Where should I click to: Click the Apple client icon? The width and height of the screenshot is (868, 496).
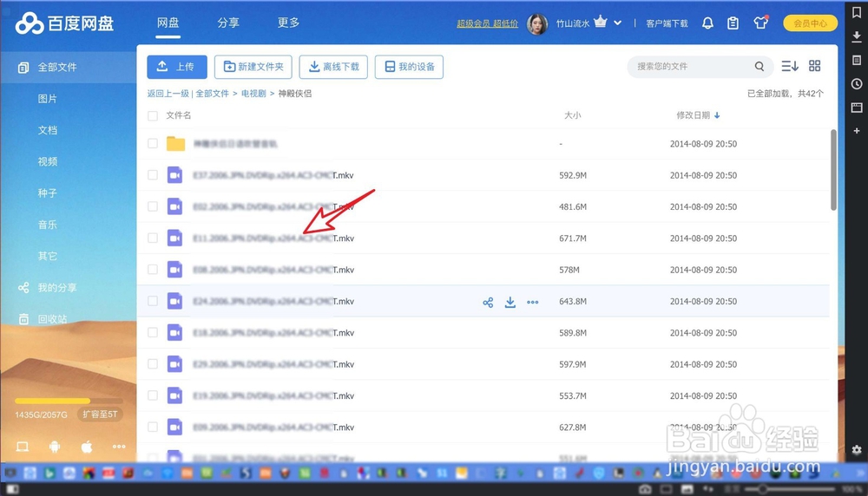(x=87, y=447)
